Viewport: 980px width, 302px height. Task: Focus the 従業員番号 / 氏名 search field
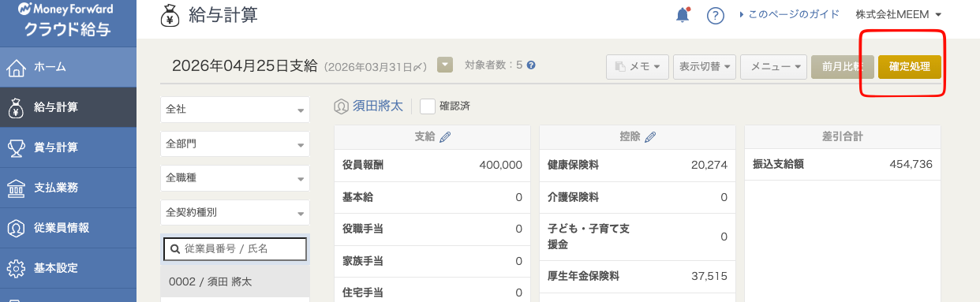tap(235, 248)
